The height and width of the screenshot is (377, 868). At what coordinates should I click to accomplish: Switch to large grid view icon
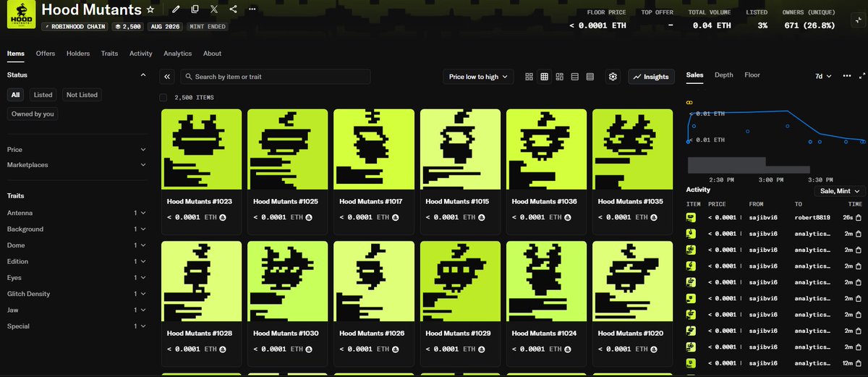[x=529, y=77]
